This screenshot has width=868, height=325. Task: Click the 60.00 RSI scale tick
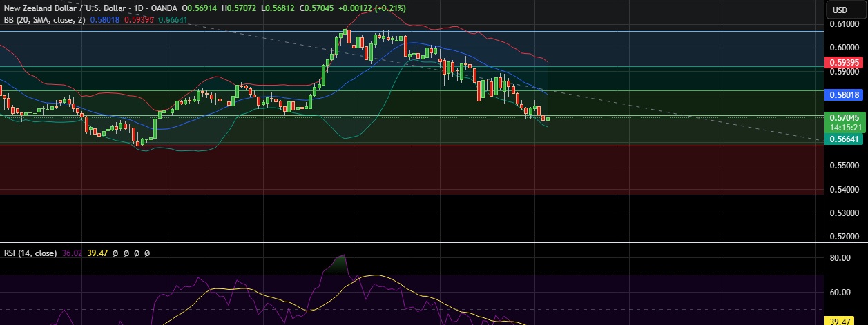(840, 292)
